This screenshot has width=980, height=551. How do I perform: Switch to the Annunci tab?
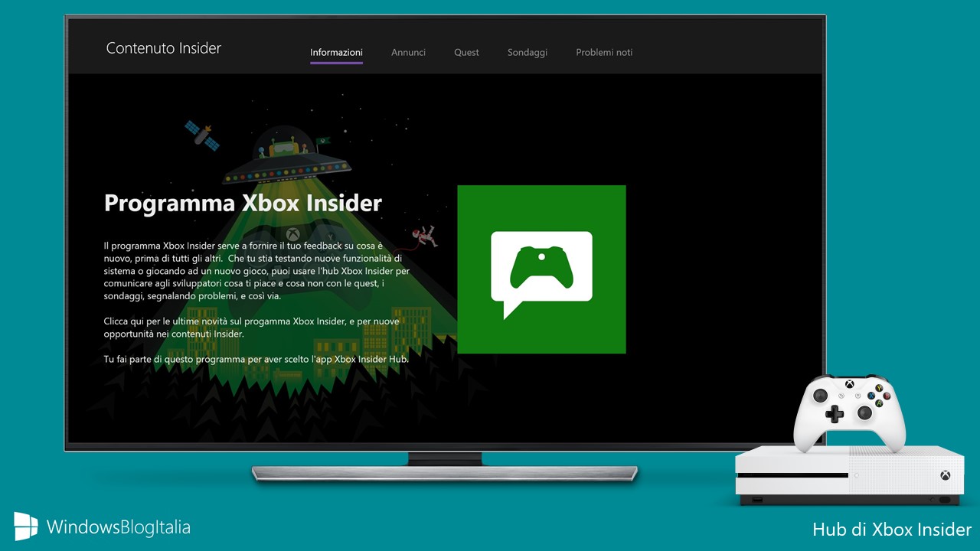[x=408, y=53]
